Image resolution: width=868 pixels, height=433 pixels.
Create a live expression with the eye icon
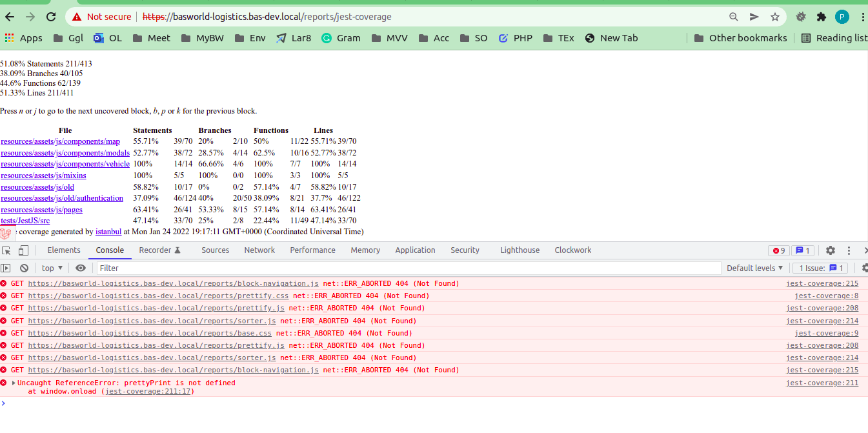click(x=80, y=267)
